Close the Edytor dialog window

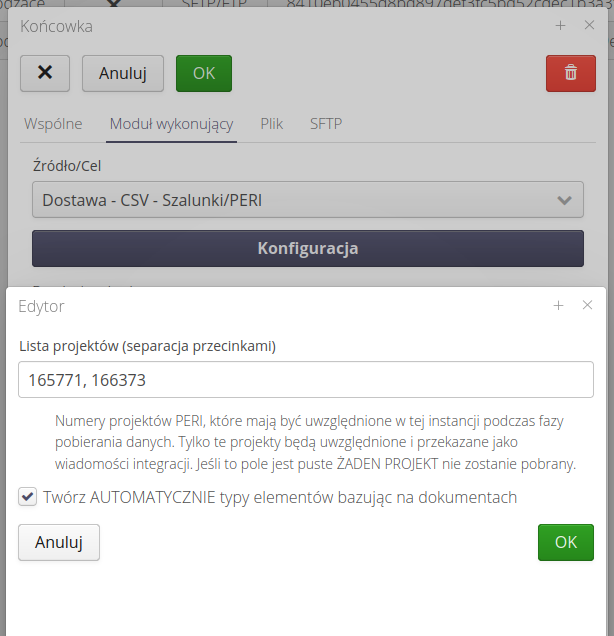(x=587, y=306)
